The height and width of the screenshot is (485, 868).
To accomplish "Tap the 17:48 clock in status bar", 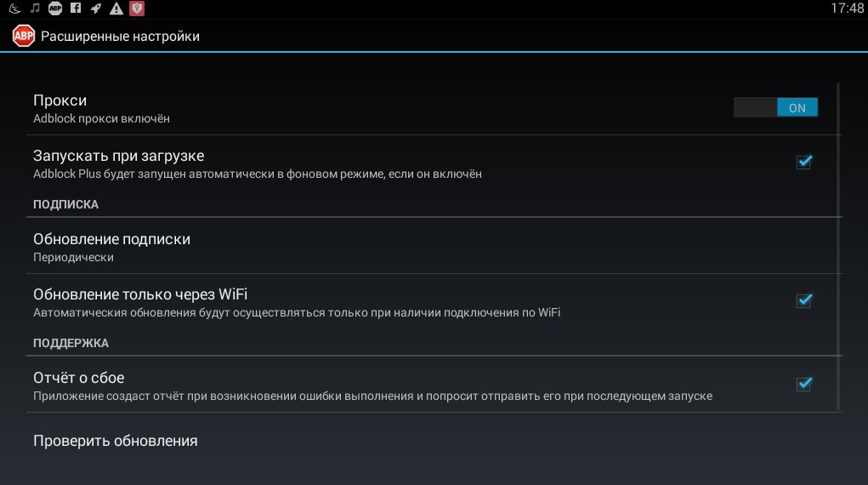I will tap(845, 9).
